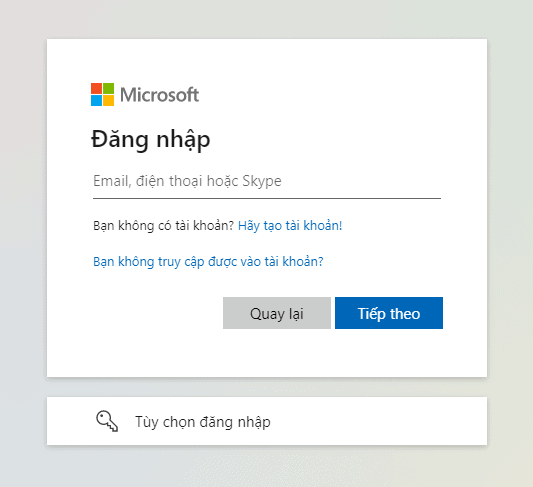The width and height of the screenshot is (533, 487).
Task: Click the yellow square in Microsoft logo
Action: [x=108, y=101]
